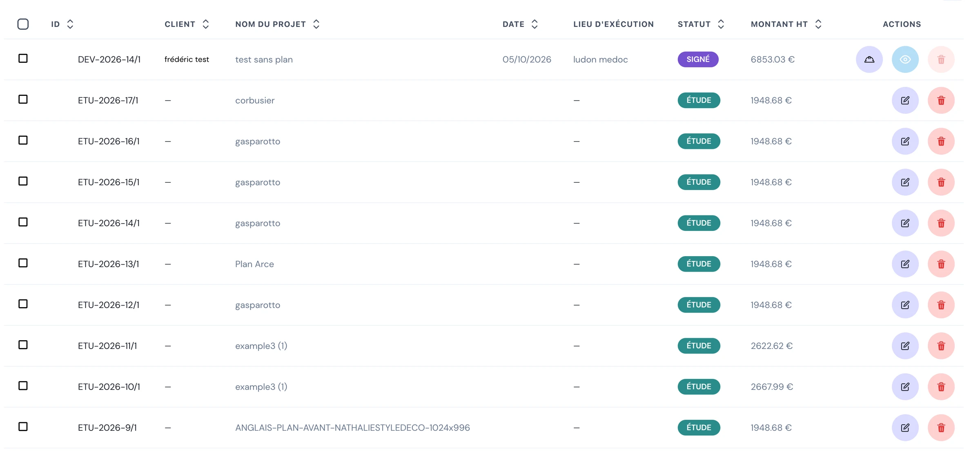Viewport: 980px width, 454px height.
Task: Click the SIGNÉ status badge
Action: [x=698, y=60]
